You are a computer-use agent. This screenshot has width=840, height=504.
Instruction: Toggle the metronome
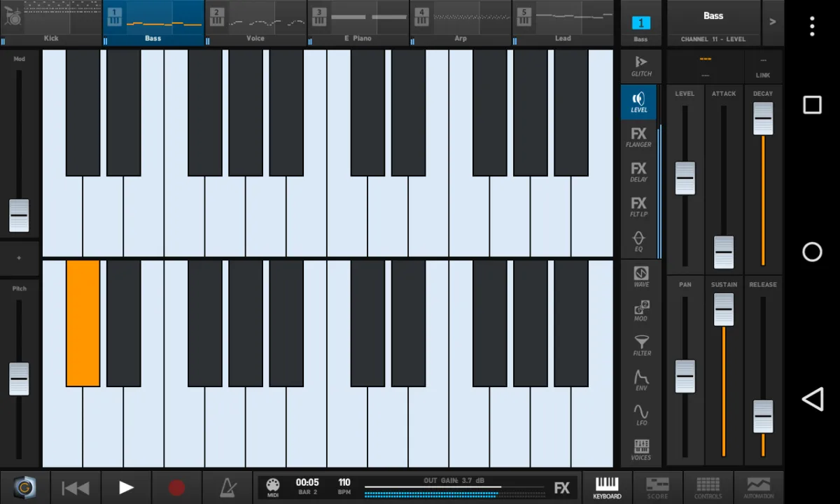pos(226,486)
